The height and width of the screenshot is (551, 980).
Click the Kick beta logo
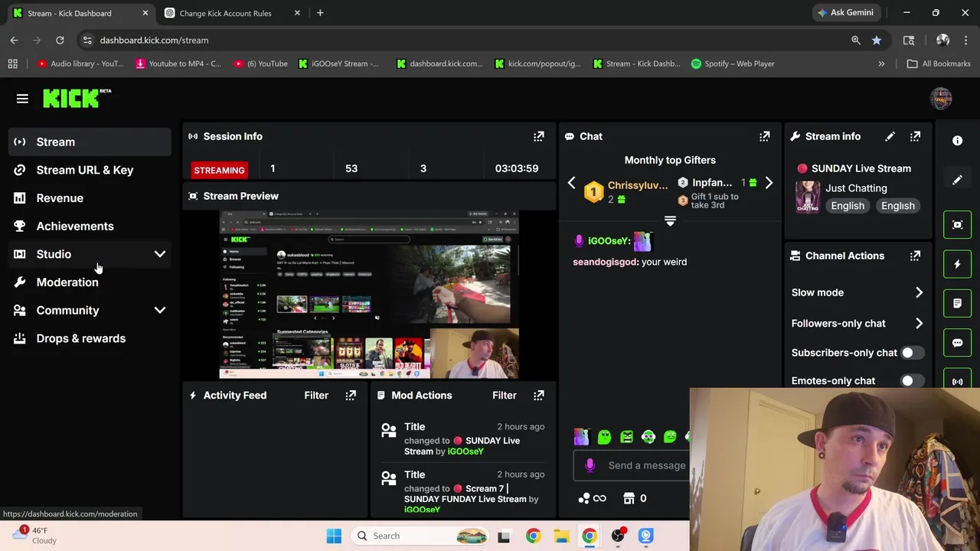point(77,98)
